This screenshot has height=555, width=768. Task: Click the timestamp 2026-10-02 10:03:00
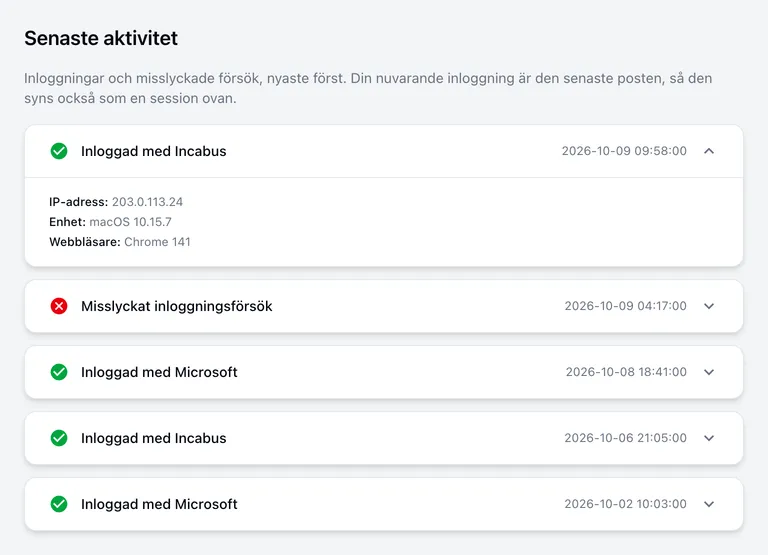625,504
